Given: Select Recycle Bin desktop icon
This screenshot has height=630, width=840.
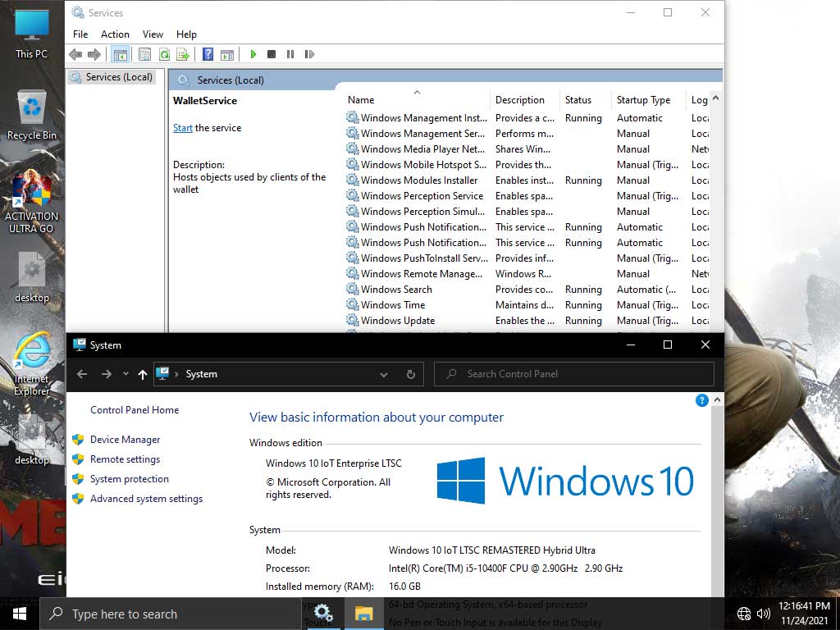Looking at the screenshot, I should (32, 115).
